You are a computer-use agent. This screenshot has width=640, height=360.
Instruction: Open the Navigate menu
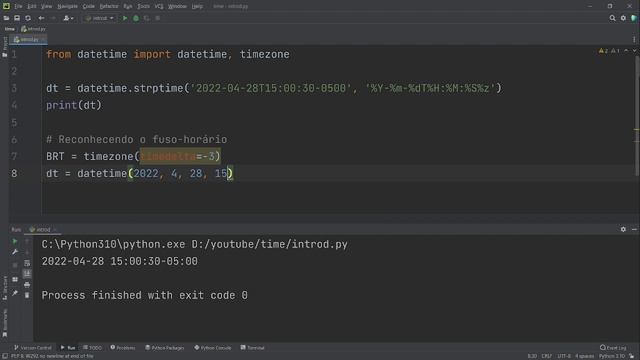67,6
